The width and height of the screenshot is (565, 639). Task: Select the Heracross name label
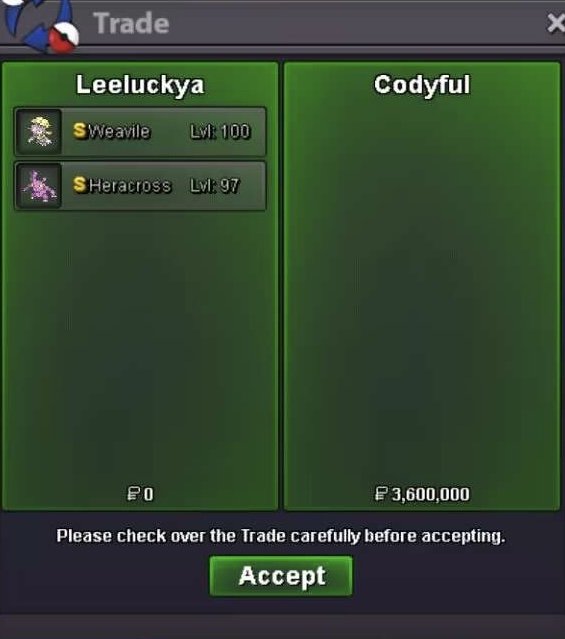tap(130, 186)
